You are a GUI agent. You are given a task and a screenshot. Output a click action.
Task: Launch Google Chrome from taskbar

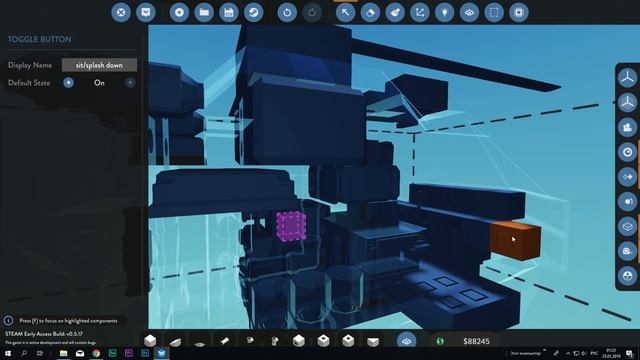(96, 353)
